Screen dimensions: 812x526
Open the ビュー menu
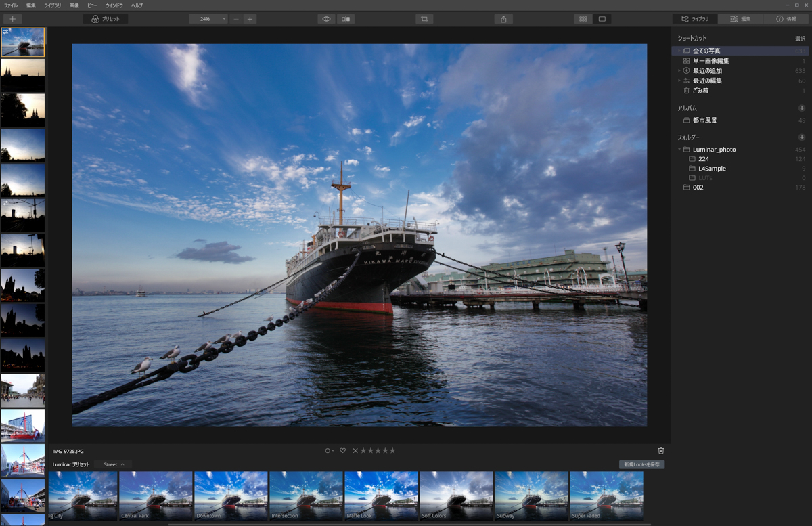click(92, 5)
